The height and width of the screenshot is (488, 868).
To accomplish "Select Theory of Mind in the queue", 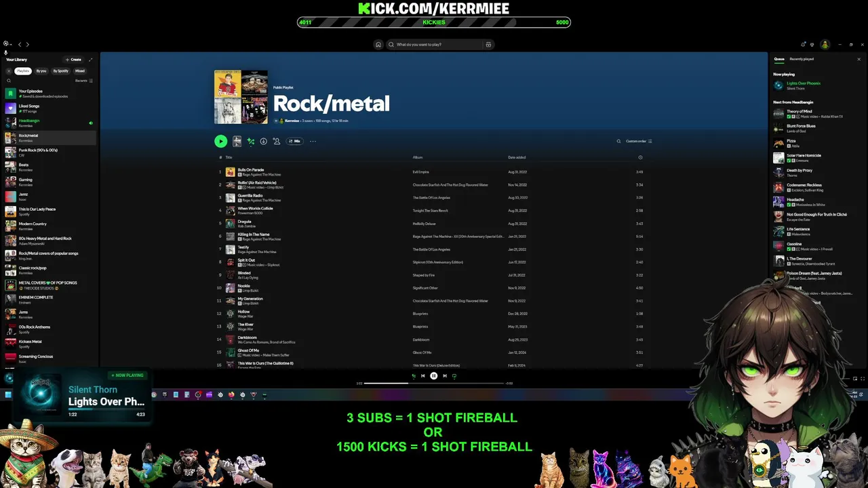I will coord(817,114).
